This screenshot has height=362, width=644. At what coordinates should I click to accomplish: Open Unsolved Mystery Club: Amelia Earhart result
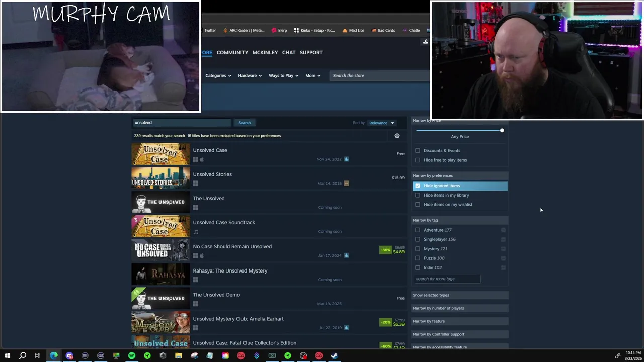(238, 319)
